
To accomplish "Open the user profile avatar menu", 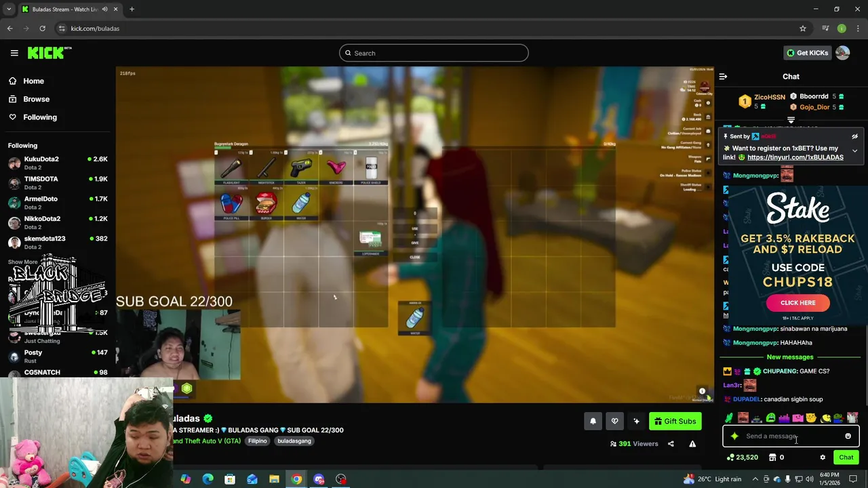I will click(x=843, y=53).
